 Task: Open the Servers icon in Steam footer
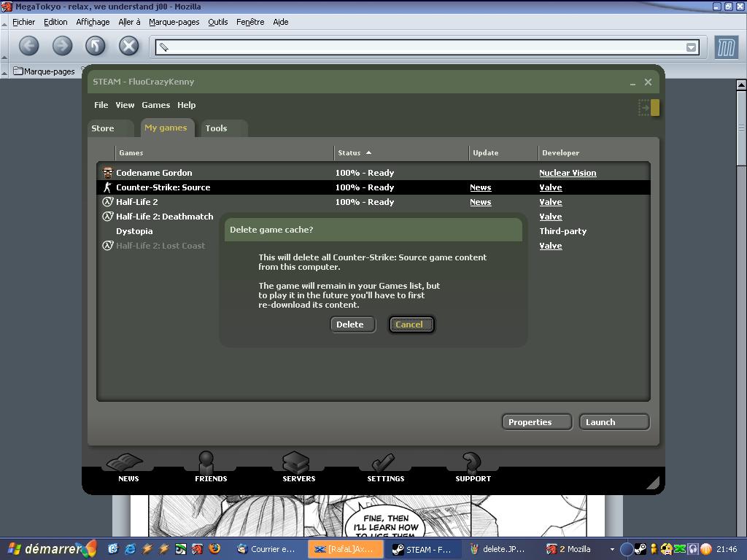click(x=298, y=465)
